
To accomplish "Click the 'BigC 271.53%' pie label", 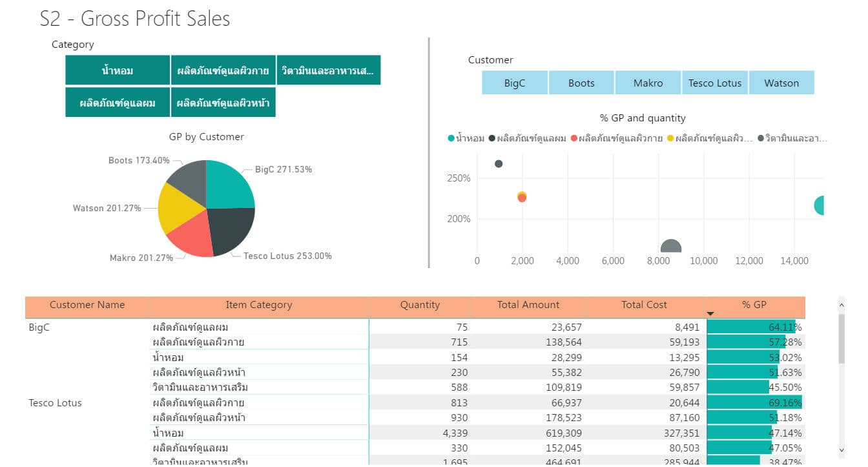I will coord(284,169).
